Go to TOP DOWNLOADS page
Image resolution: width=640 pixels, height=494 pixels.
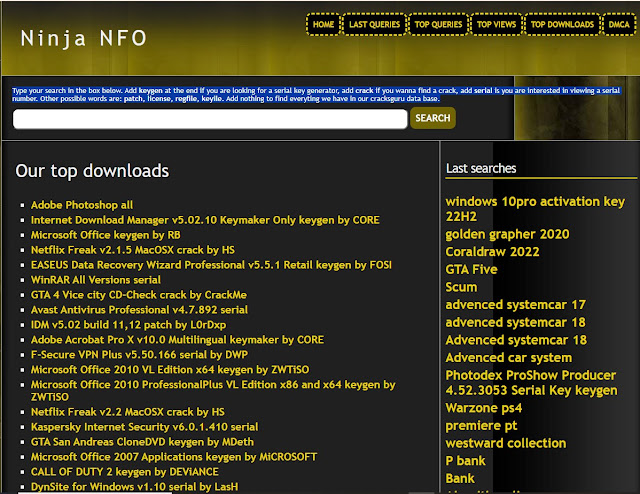pyautogui.click(x=562, y=24)
